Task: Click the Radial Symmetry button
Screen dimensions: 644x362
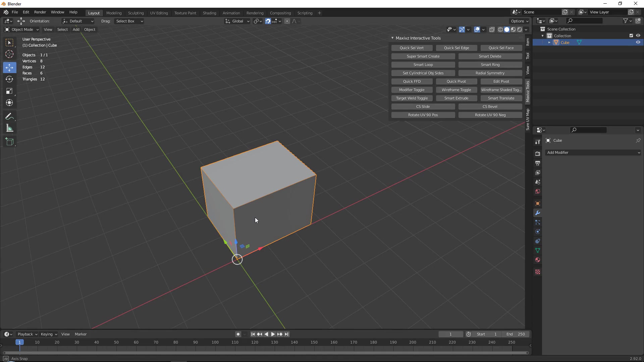Action: point(490,73)
